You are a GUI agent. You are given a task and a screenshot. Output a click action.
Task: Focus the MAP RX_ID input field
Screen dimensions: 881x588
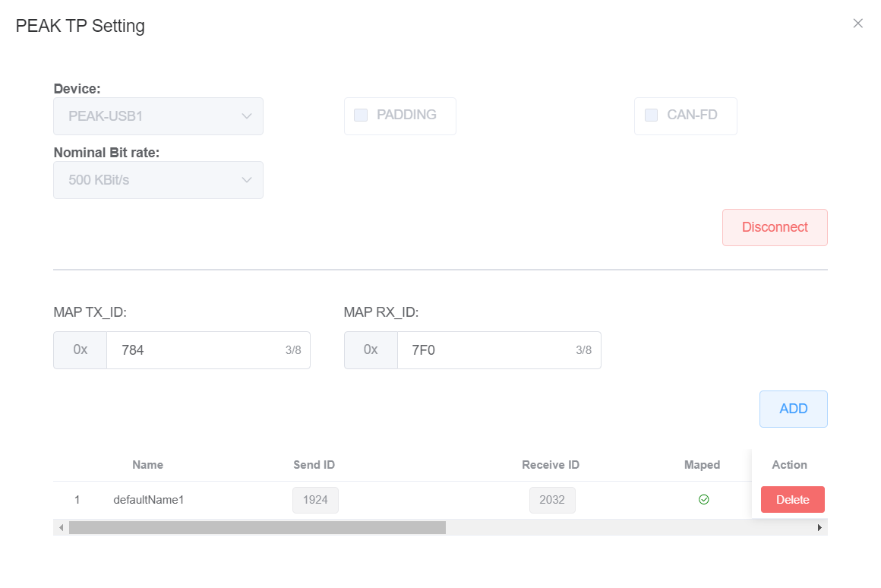485,350
